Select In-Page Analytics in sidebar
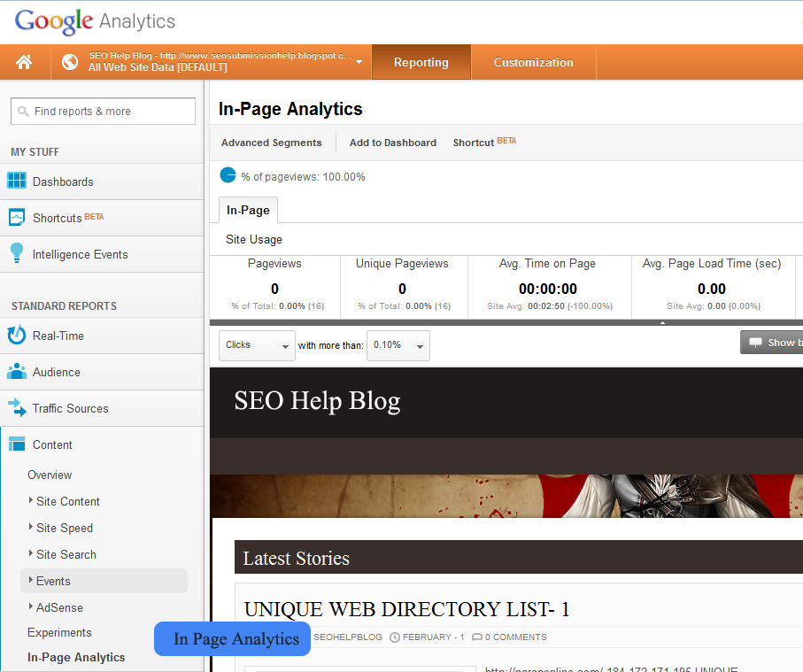The height and width of the screenshot is (672, 803). 76,657
